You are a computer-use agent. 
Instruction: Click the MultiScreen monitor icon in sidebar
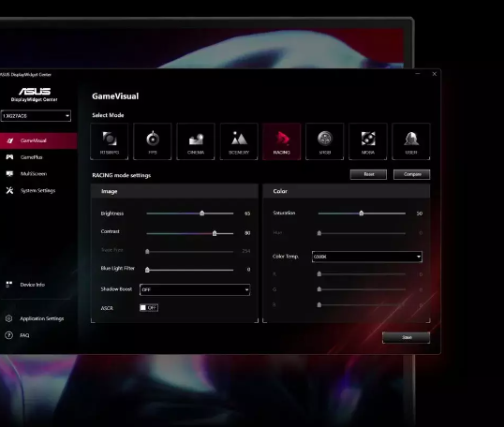coord(9,174)
